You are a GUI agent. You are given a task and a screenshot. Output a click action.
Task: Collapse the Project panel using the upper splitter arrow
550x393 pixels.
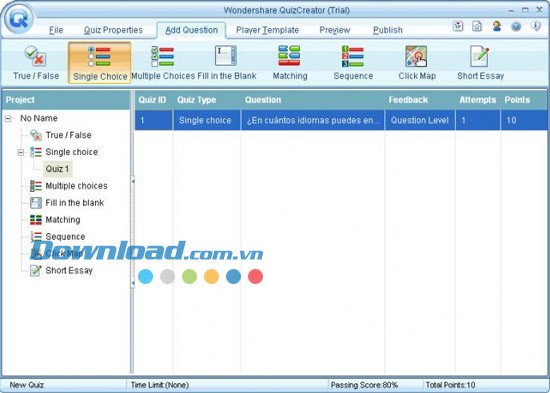[133, 181]
